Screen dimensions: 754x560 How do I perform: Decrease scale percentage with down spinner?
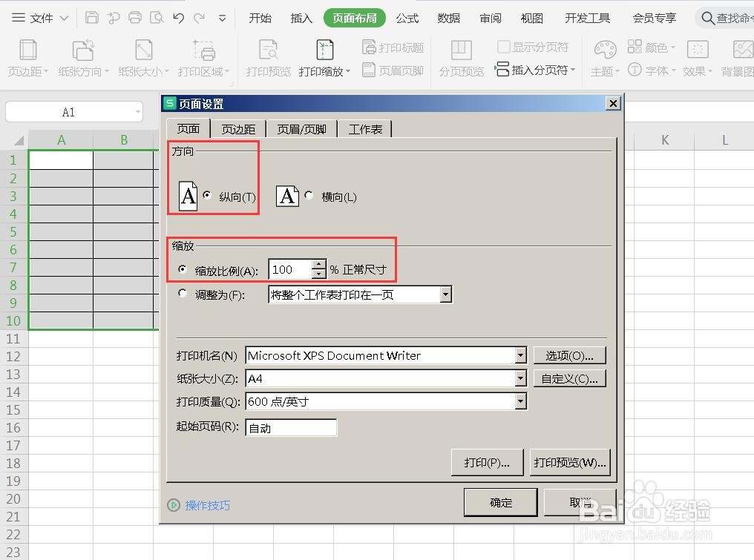tap(319, 274)
